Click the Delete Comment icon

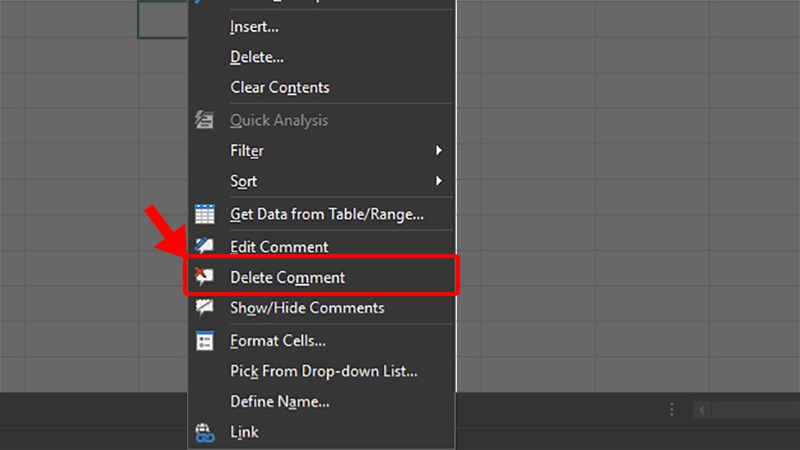[x=204, y=277]
